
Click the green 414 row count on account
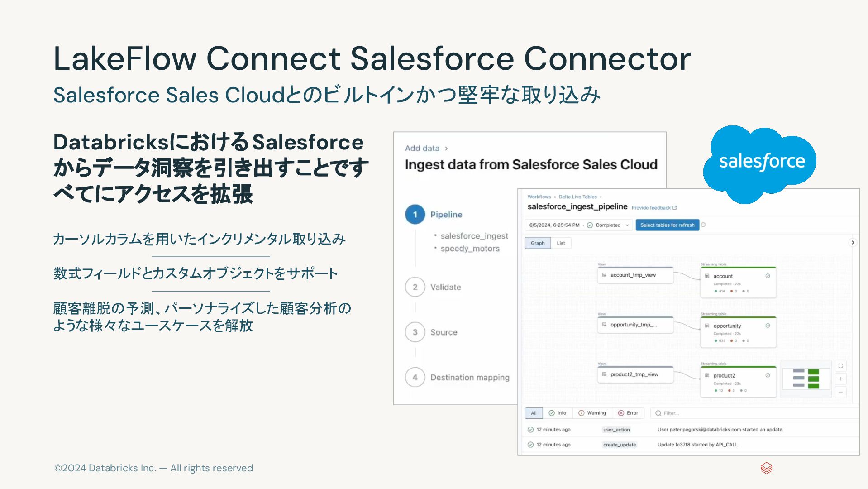[720, 291]
